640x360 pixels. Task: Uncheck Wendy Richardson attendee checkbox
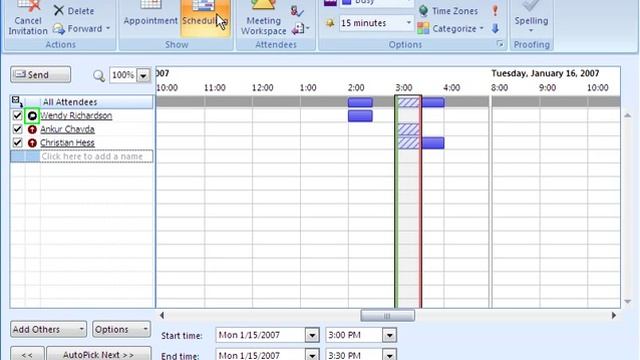pyautogui.click(x=17, y=116)
